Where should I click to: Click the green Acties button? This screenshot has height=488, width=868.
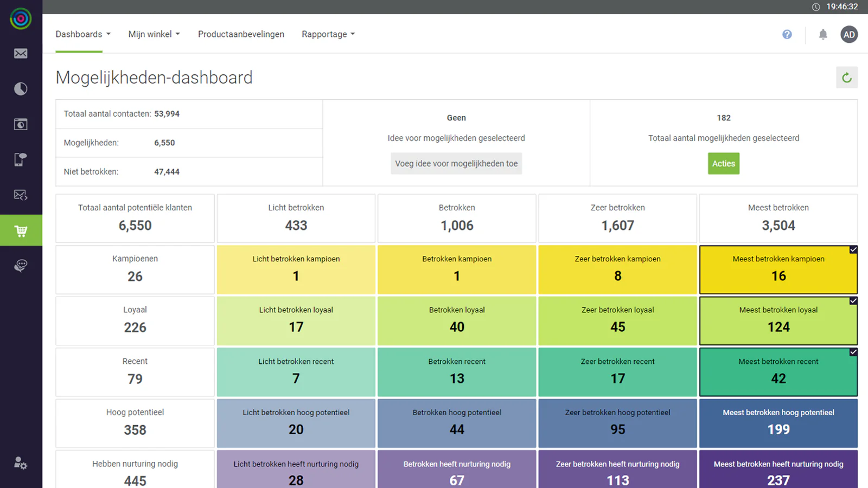724,164
